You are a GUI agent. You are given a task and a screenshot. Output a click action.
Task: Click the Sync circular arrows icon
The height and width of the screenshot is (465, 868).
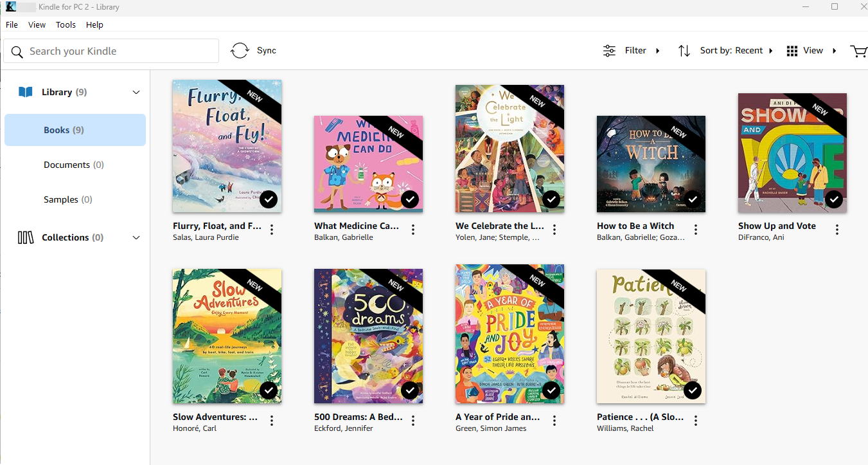tap(240, 51)
